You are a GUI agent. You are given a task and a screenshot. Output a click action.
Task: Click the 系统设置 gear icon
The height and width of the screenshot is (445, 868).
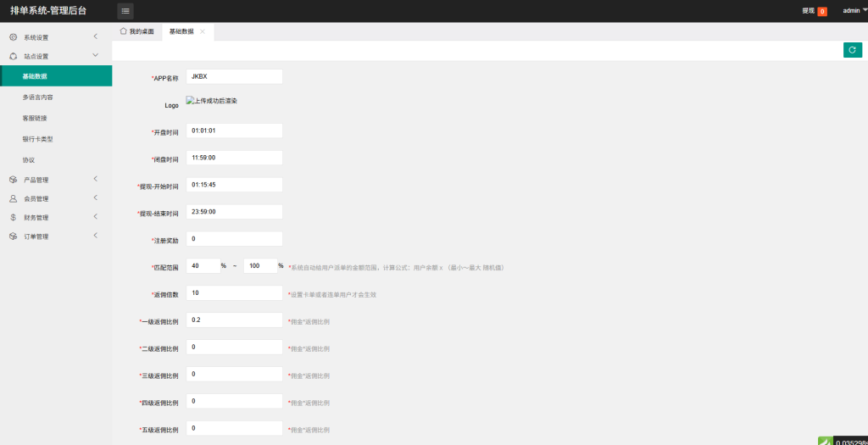point(13,37)
